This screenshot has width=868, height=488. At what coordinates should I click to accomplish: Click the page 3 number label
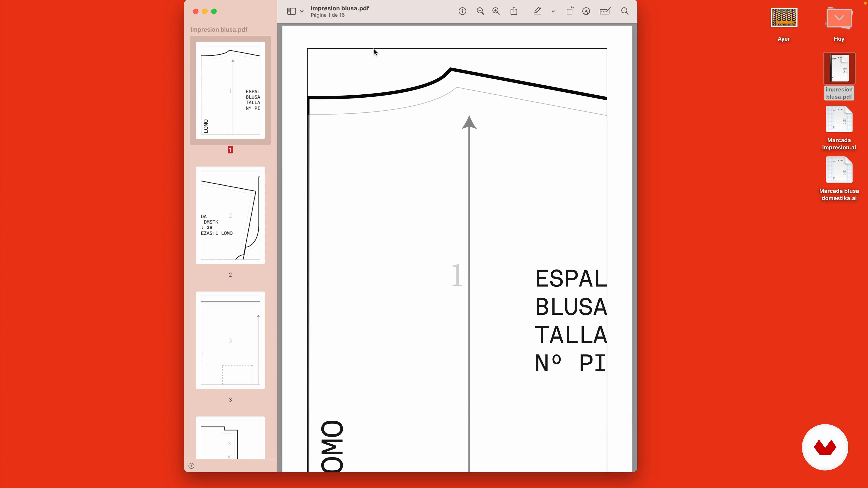point(230,400)
